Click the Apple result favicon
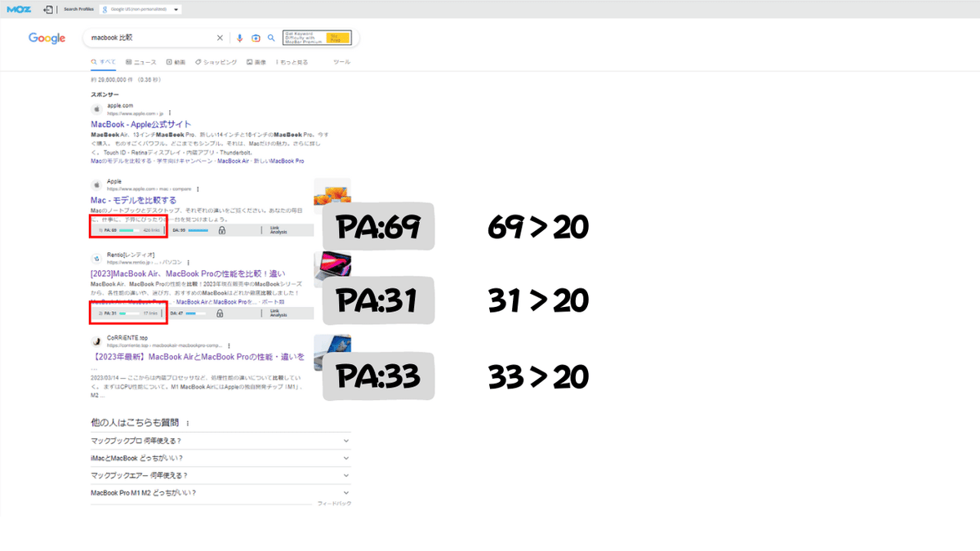This screenshot has height=551, width=980. [96, 184]
